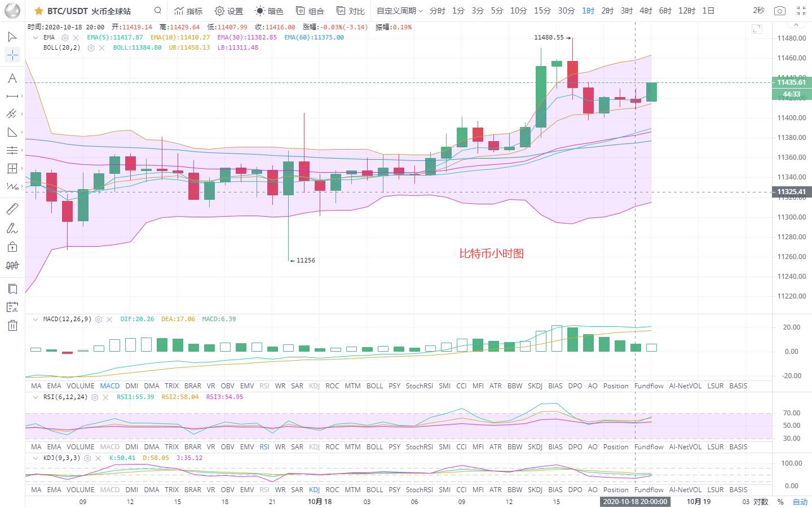Select CCI in the KDJ pane tabs
Viewport: 812px width, 508px height.
[x=461, y=490]
